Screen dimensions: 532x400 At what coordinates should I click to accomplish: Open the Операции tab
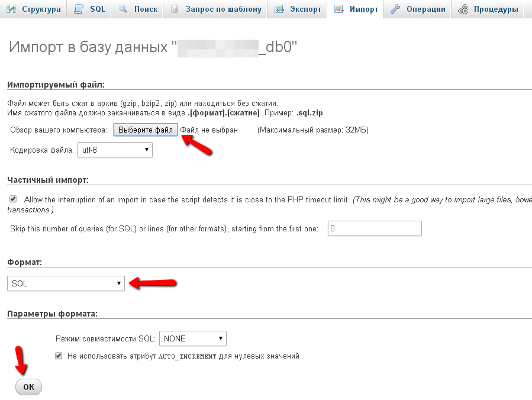click(425, 9)
